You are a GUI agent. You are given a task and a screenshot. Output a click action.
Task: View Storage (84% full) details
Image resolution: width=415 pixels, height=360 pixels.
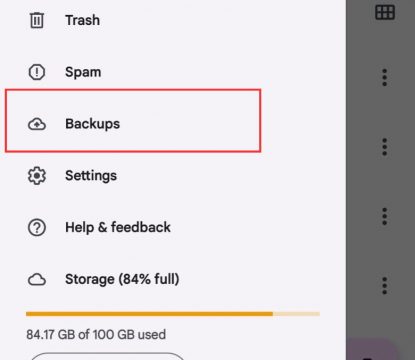pyautogui.click(x=122, y=279)
